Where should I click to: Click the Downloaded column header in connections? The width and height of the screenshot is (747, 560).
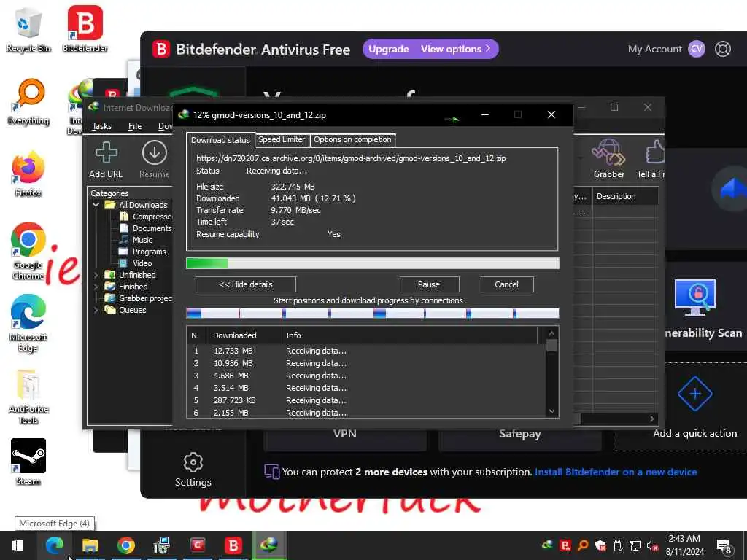(x=245, y=335)
